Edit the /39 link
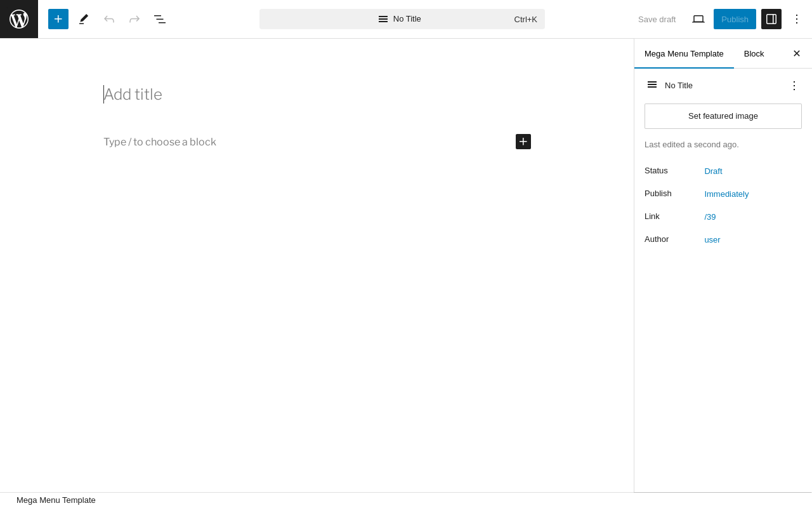 tap(710, 217)
